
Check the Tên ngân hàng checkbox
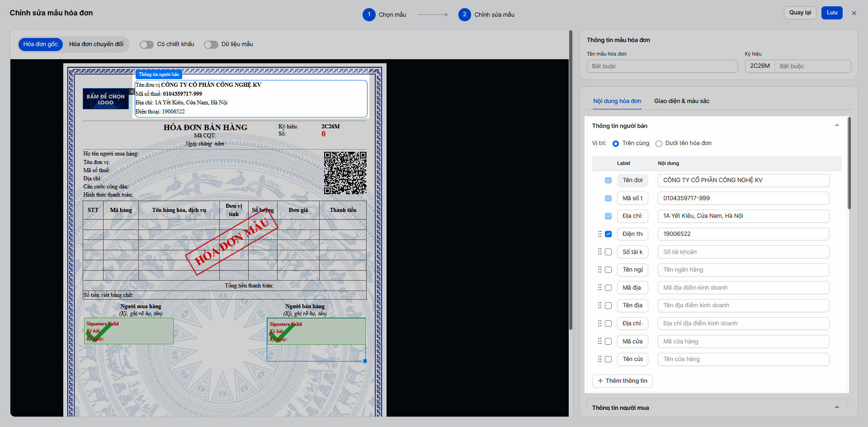tap(609, 270)
